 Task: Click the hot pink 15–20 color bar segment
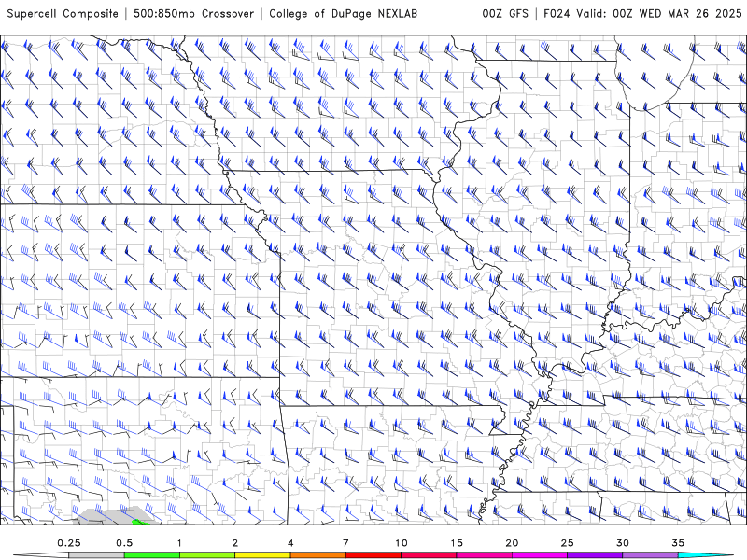484,555
